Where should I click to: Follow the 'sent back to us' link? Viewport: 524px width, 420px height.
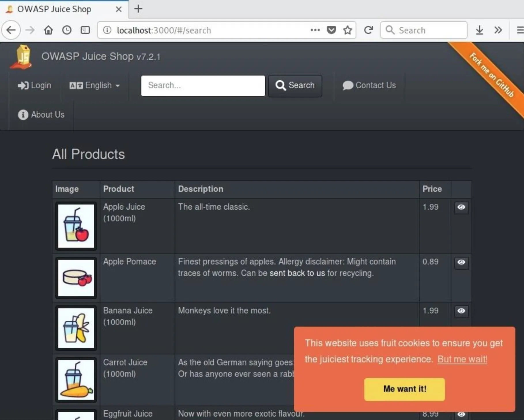pyautogui.click(x=297, y=273)
